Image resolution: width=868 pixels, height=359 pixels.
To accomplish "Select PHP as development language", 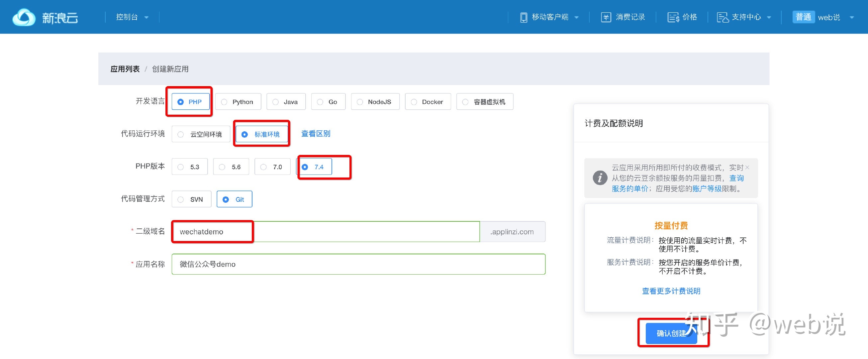I will coord(191,101).
